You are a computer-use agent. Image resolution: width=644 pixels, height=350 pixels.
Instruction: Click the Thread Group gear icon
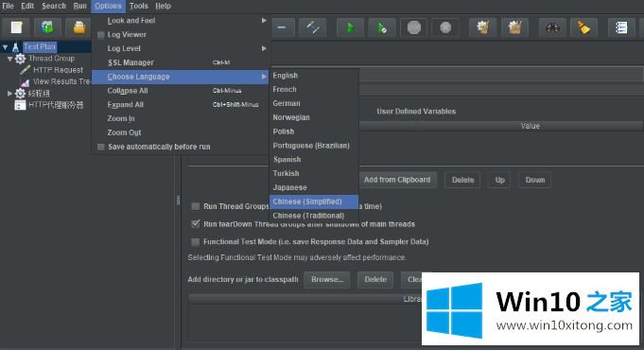[x=20, y=59]
